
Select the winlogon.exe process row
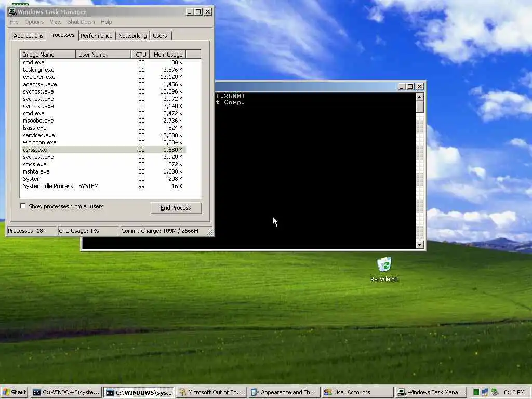[x=103, y=142]
